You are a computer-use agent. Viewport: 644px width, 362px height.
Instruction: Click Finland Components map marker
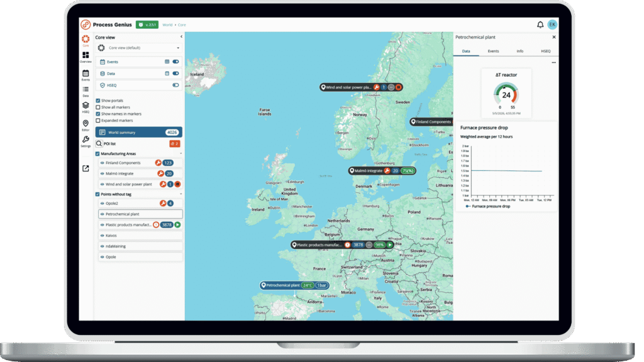pos(431,122)
